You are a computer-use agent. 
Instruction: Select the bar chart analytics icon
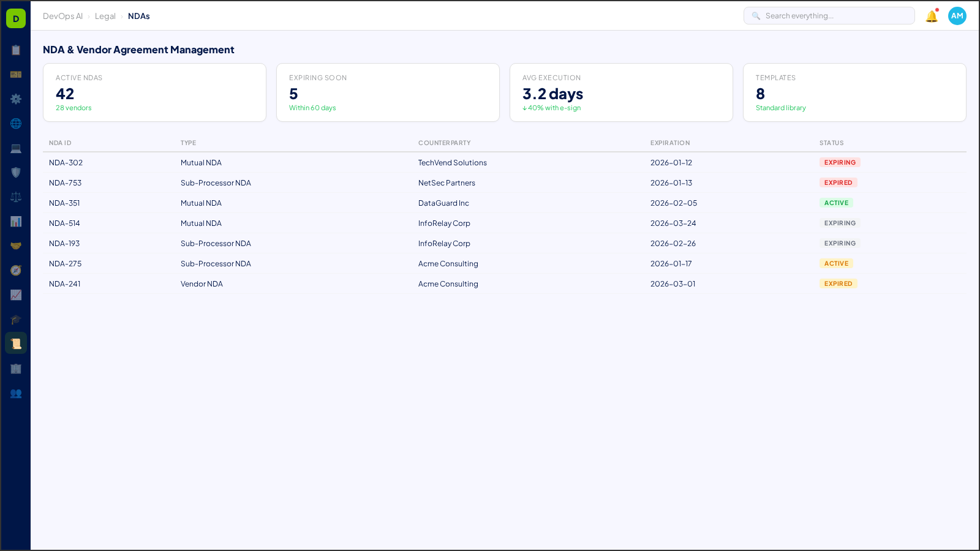point(16,221)
